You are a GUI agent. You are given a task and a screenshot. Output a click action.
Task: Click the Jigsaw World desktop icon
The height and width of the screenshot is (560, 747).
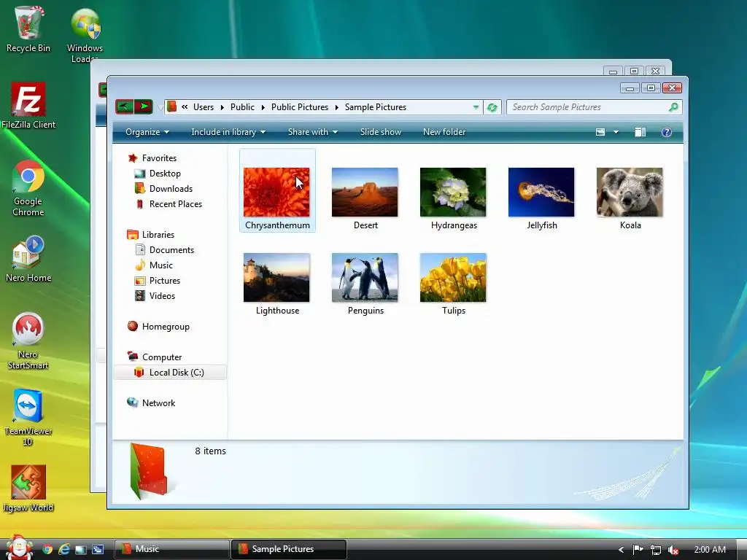[x=28, y=488]
